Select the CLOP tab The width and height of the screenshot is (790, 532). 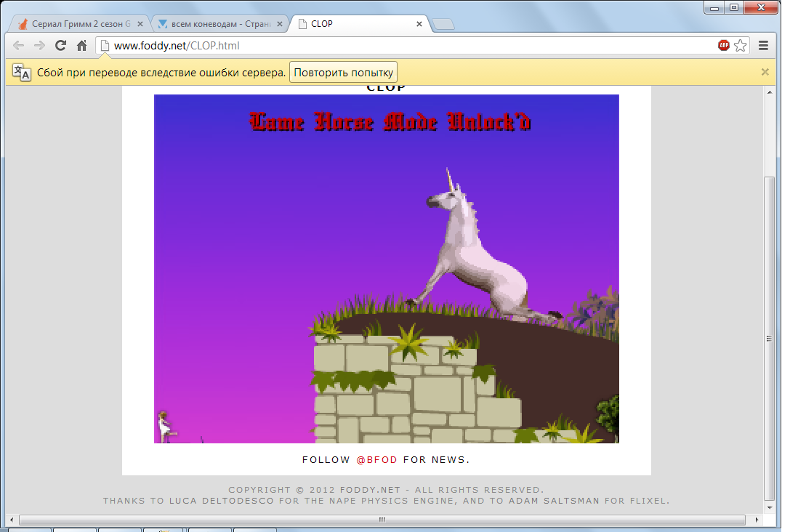358,24
